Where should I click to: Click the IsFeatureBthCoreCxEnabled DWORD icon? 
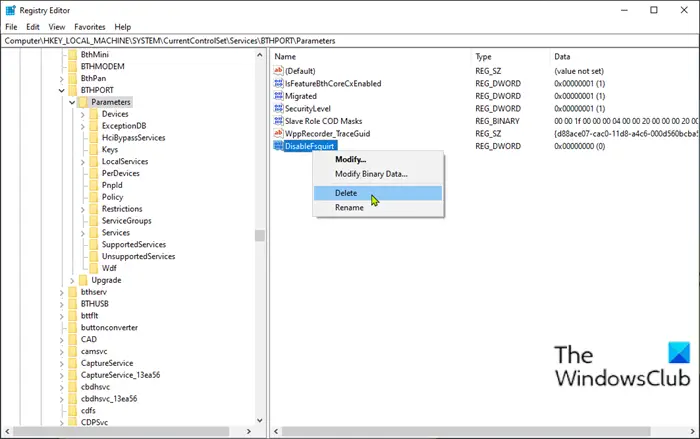tap(278, 83)
